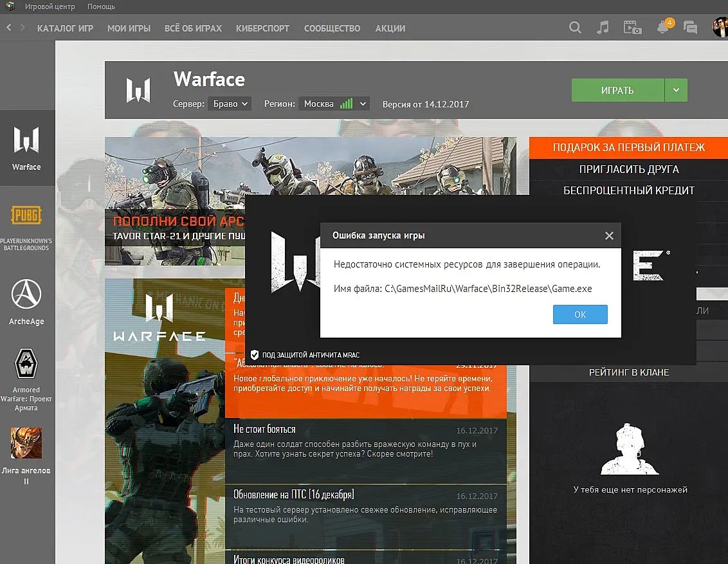Expand the ИГРАТЬ button arrow options

676,90
